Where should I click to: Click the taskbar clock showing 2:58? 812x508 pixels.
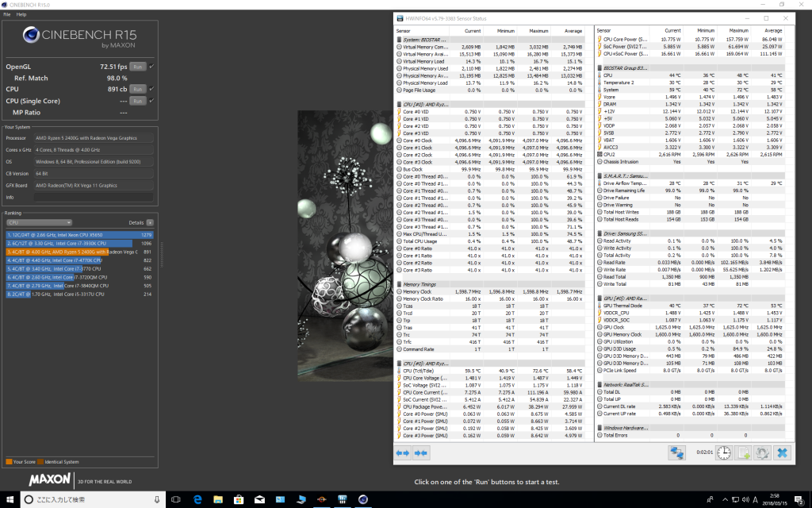coord(774,500)
